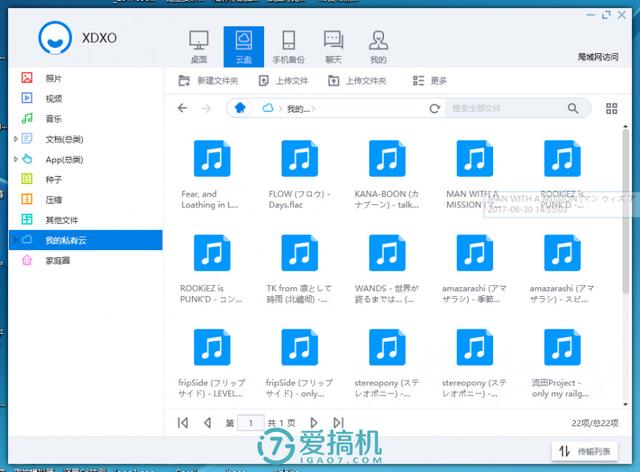Expand the 我的私有云 tree node
Image resolution: width=640 pixels, height=472 pixels.
coord(16,240)
